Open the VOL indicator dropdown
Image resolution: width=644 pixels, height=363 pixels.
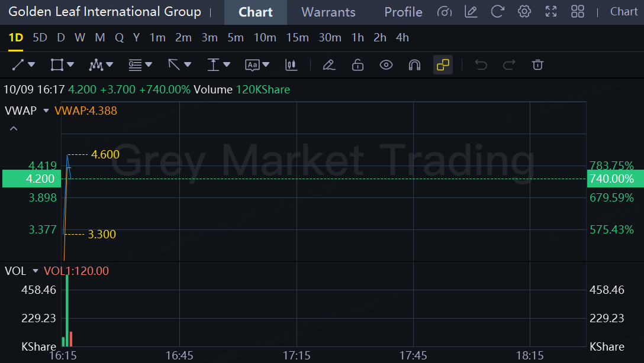click(36, 271)
